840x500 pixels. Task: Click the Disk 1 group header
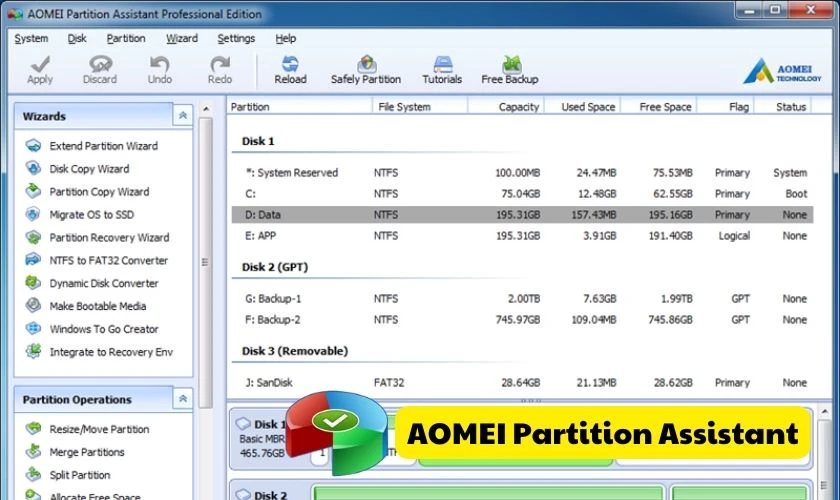point(258,141)
